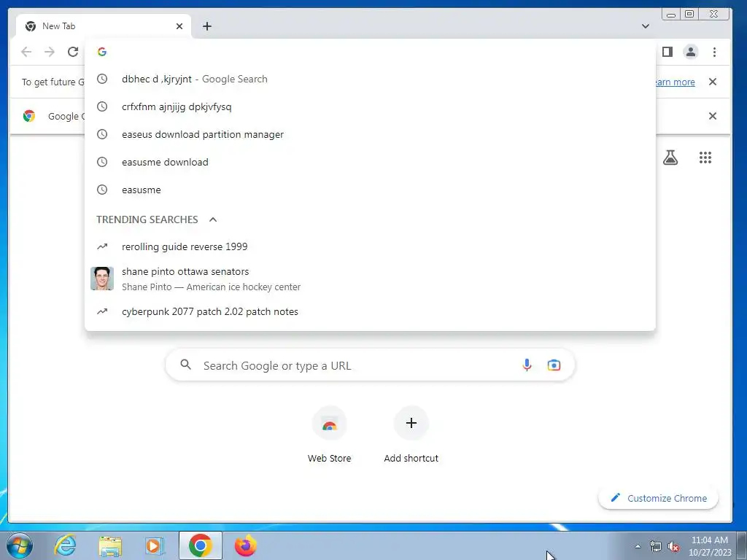Open Chrome three-dot menu

pos(714,52)
